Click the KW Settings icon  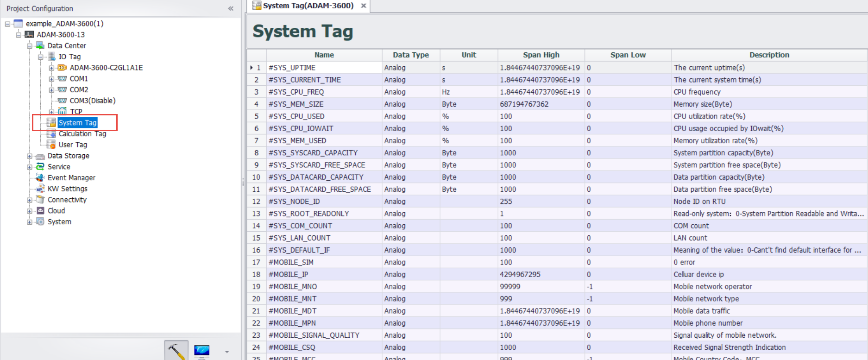[40, 189]
